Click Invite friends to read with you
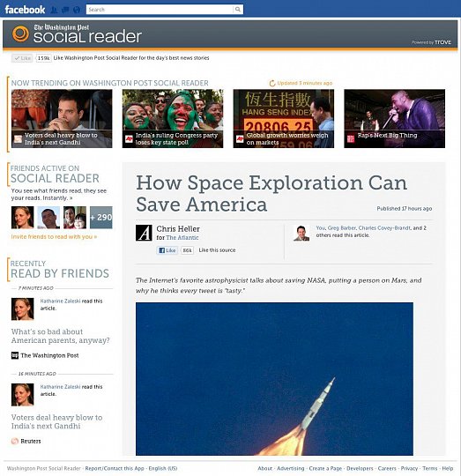The image size is (461, 476). (54, 236)
